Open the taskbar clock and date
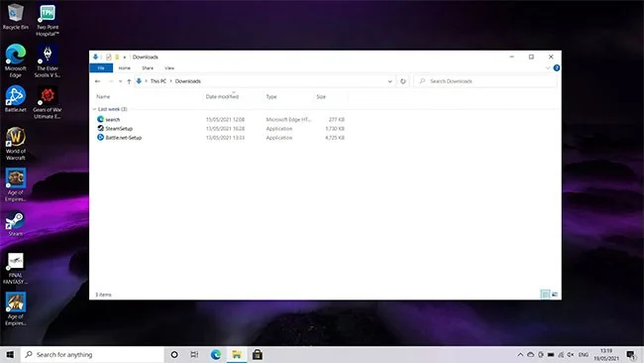Image resolution: width=644 pixels, height=363 pixels. 606,354
